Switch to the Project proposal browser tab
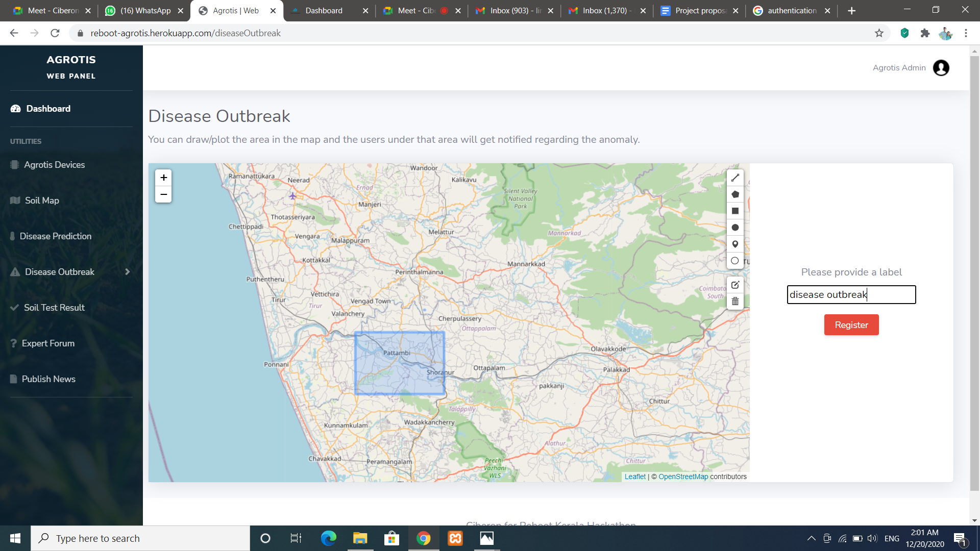 (699, 10)
